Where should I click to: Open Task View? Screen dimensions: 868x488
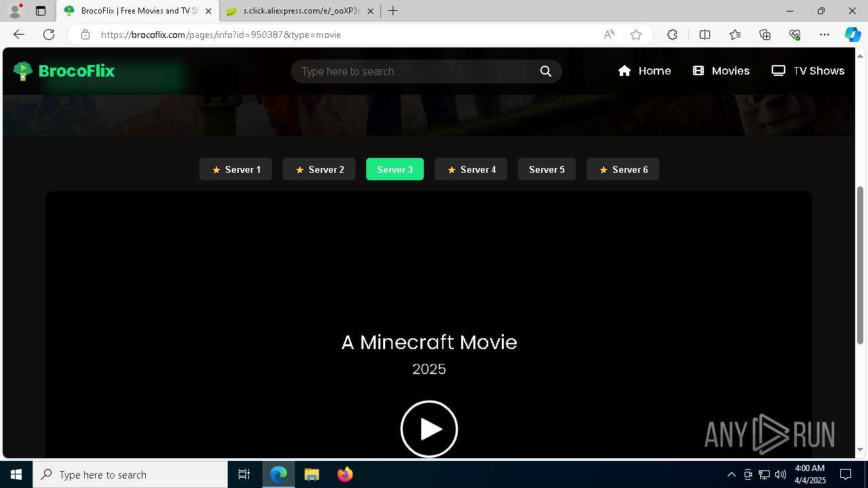click(x=244, y=474)
